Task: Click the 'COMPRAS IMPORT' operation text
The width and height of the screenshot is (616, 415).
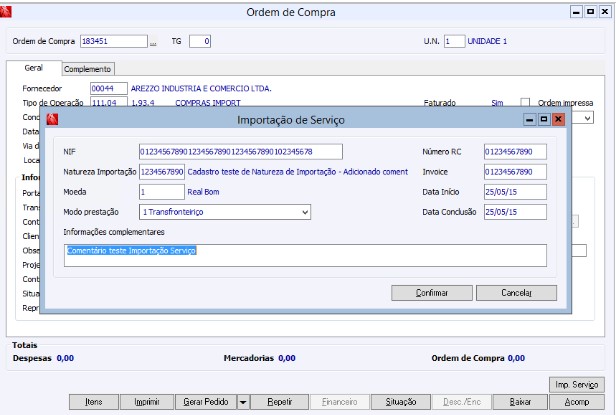Action: 208,103
